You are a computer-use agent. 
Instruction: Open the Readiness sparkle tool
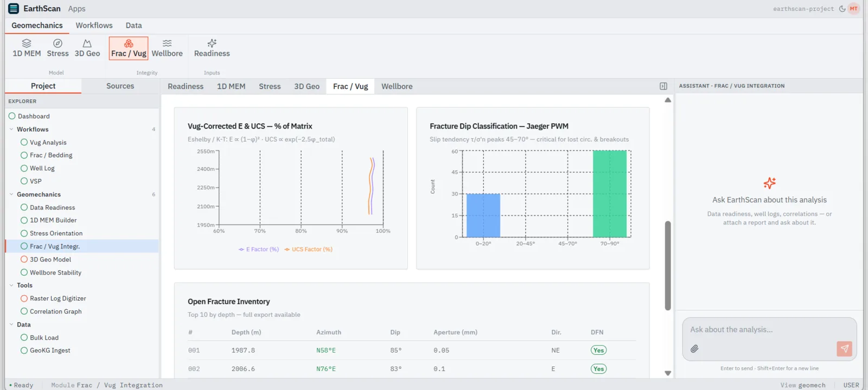pyautogui.click(x=212, y=48)
